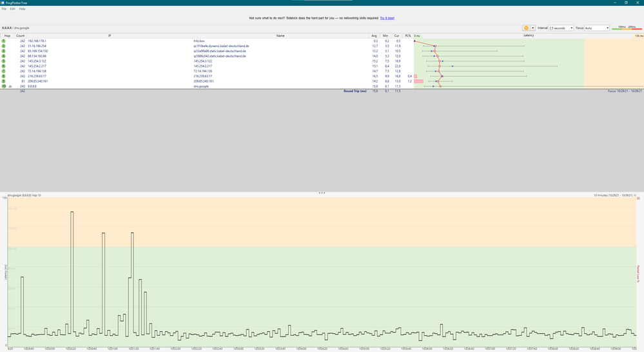
Task: Click the 100ms/200ms latency color scale legend
Action: (627, 28)
